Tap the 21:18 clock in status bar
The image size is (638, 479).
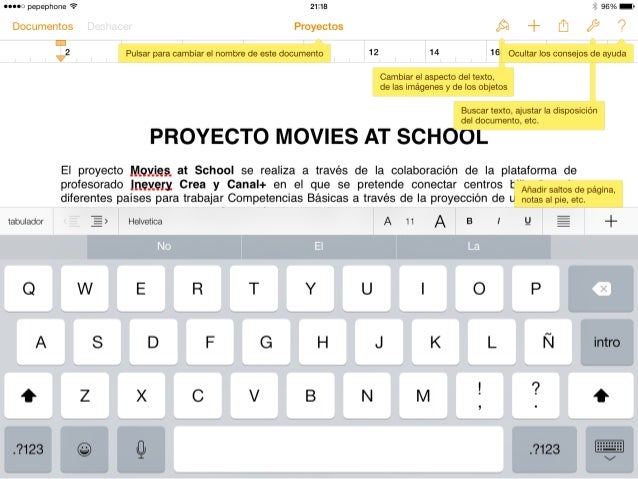point(319,6)
